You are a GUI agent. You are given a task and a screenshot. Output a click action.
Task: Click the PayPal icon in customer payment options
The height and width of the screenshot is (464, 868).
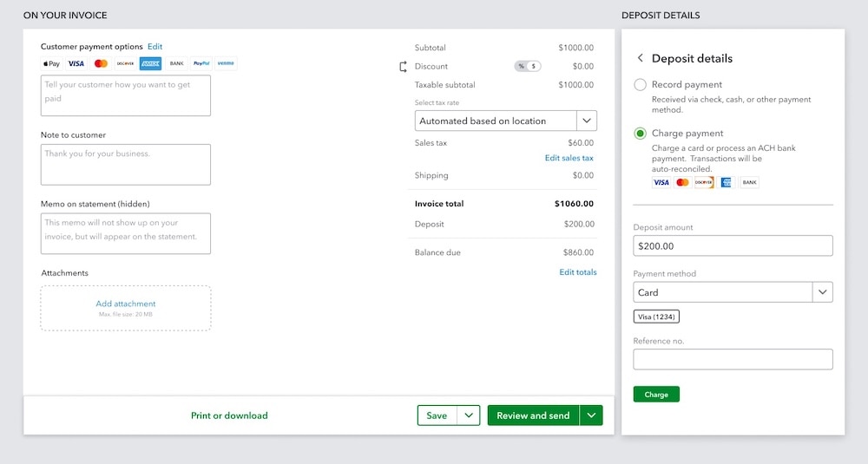point(201,63)
